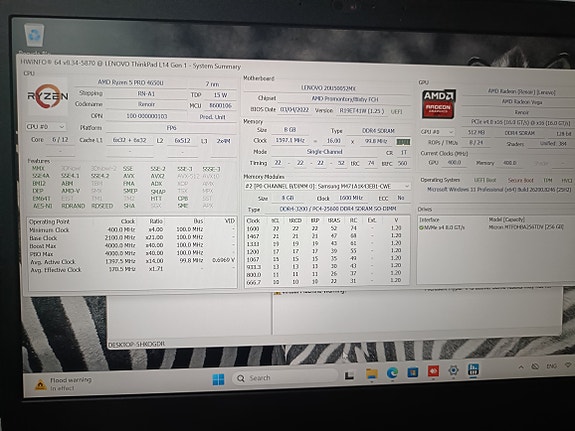The width and height of the screenshot is (575, 431).
Task: Click the AMD Radeon Graphics logo
Action: click(x=439, y=104)
